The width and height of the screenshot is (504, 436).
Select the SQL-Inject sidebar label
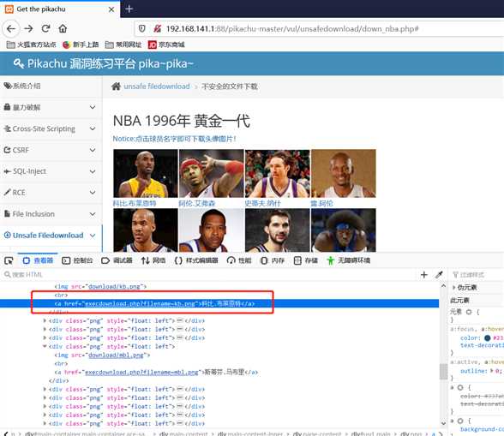(x=29, y=171)
